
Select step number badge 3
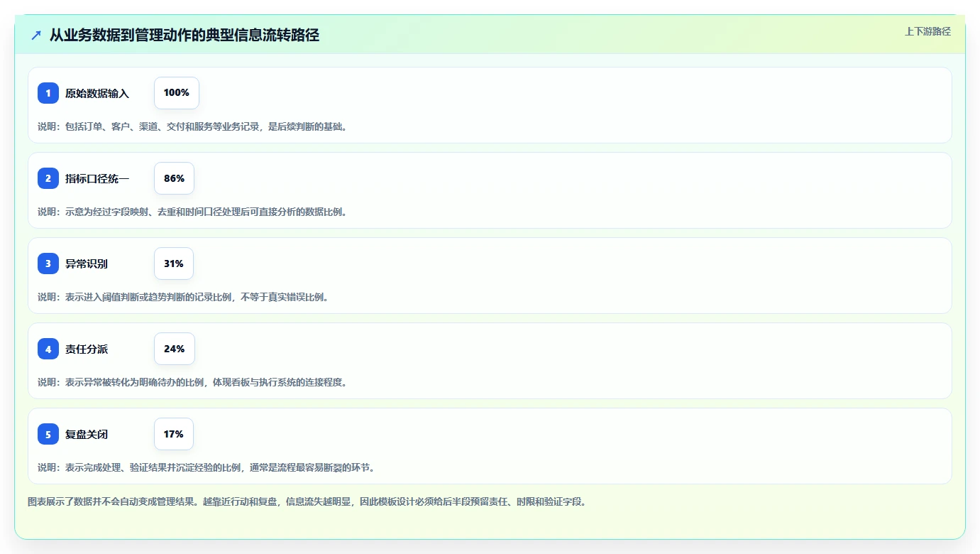click(x=48, y=264)
